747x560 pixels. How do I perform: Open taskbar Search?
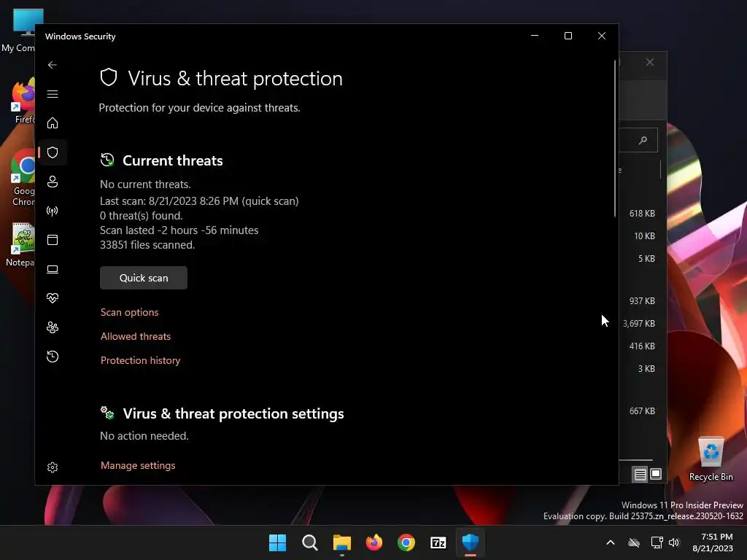[x=309, y=542]
